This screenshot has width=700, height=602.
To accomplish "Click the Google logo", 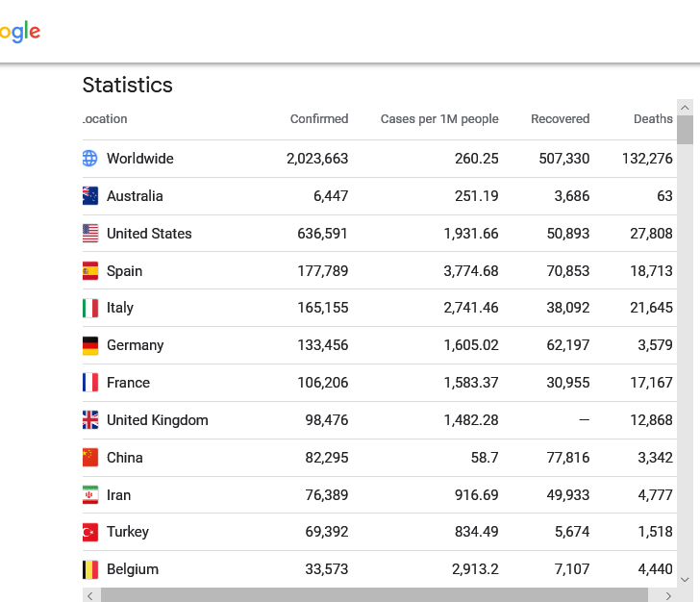I will [x=19, y=32].
